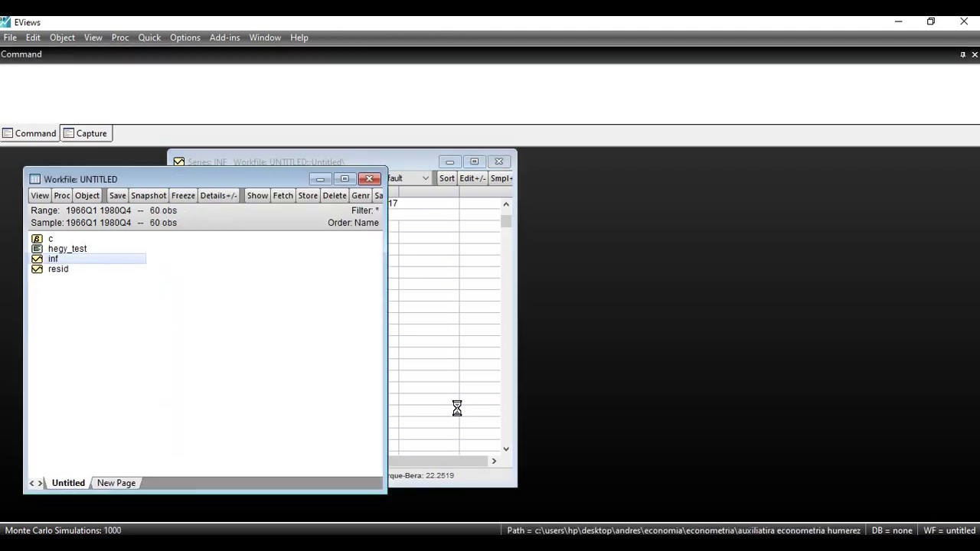Click the EViews application logo icon
The image size is (980, 551).
(5, 22)
